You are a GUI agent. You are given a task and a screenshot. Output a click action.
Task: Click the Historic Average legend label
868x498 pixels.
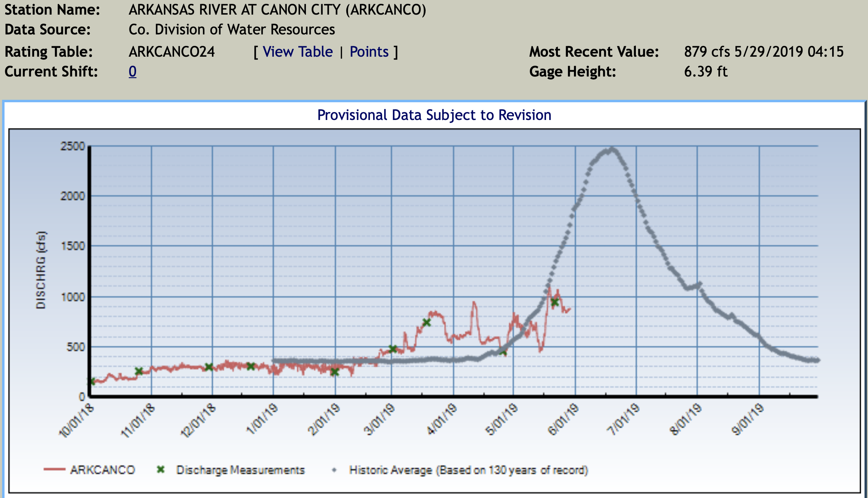468,470
